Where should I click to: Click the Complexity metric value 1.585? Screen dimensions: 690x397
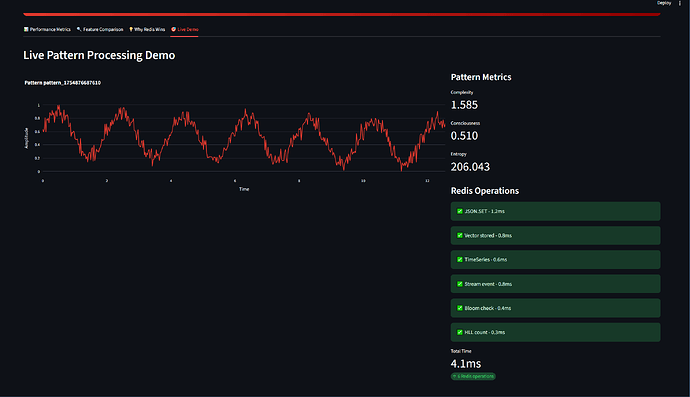(x=464, y=105)
